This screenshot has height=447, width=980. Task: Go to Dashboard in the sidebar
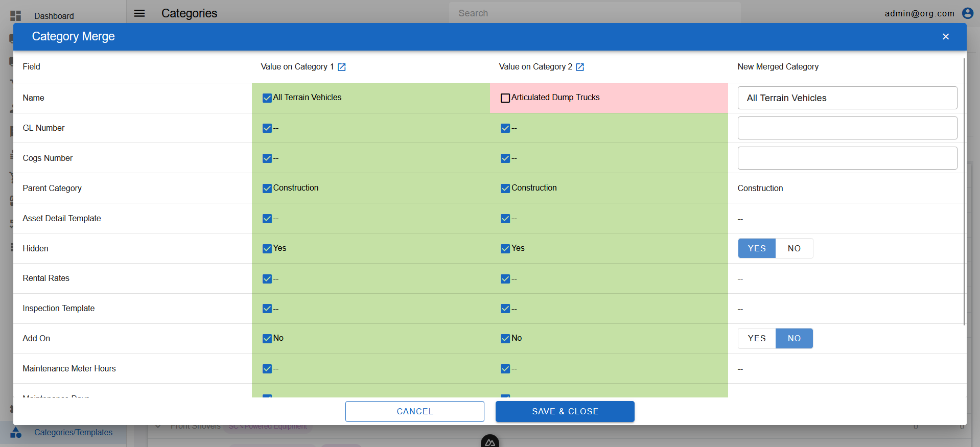pyautogui.click(x=54, y=16)
